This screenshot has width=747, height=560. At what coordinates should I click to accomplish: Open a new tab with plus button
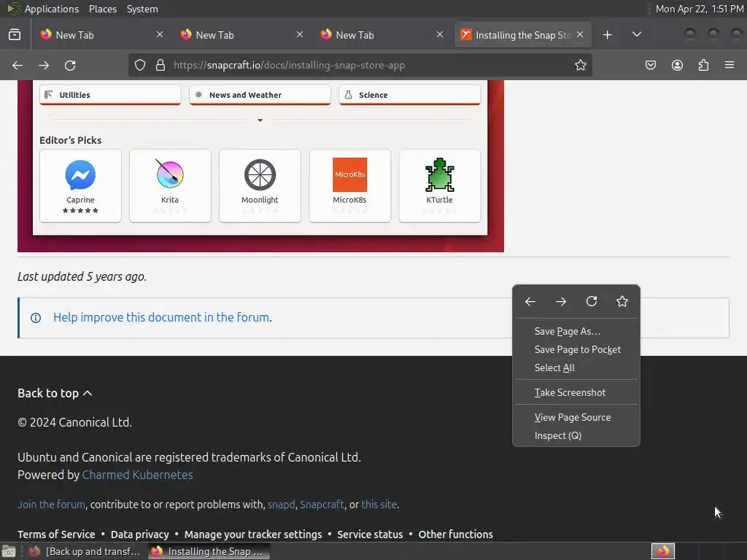click(x=607, y=35)
